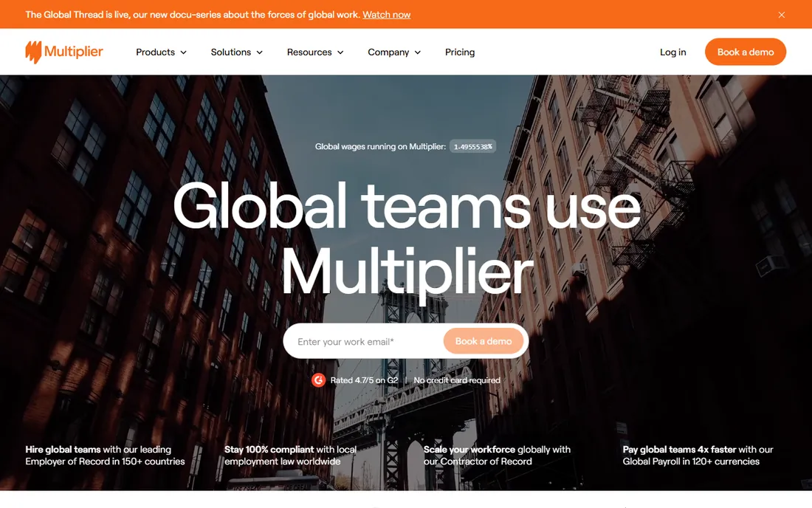812x508 pixels.
Task: Focus the work email input field
Action: click(x=367, y=341)
